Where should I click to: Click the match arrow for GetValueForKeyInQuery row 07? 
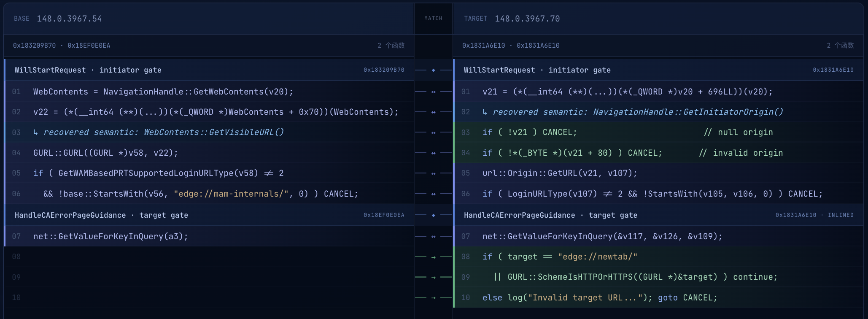coord(433,236)
